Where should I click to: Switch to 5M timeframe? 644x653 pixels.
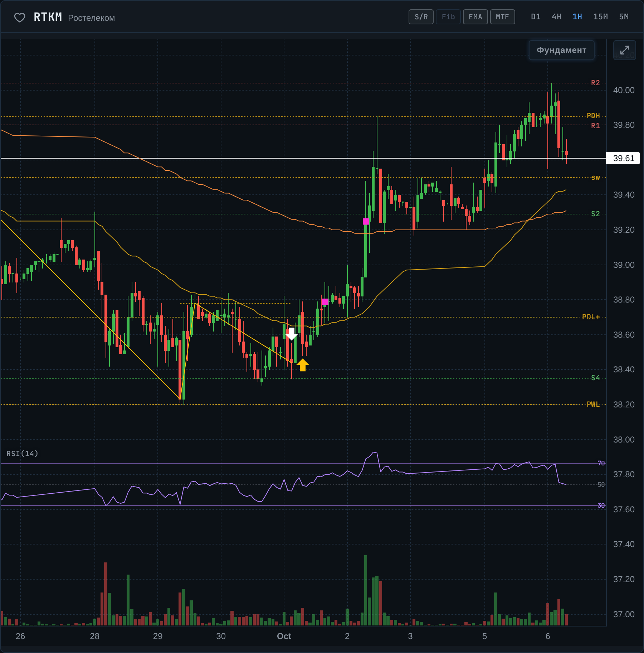click(624, 17)
